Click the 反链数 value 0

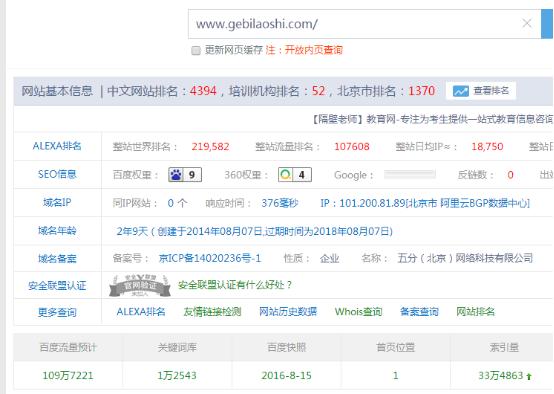pos(510,175)
